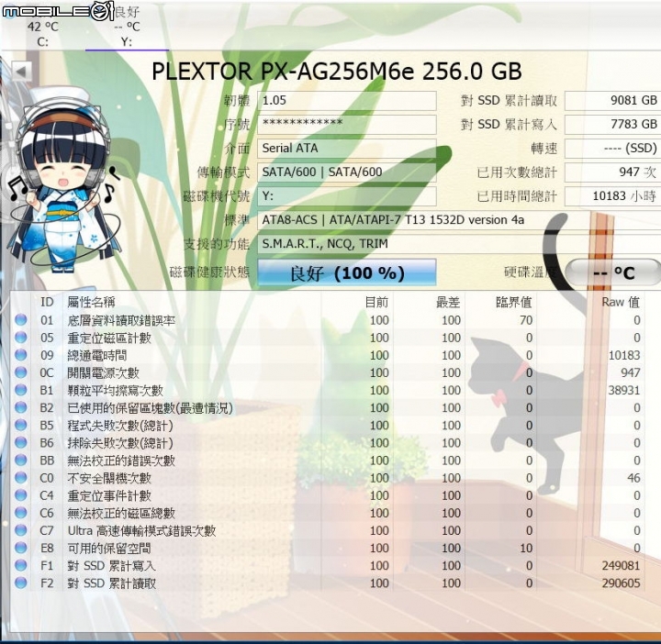Viewport: 661px width, 644px height.
Task: Click the interface field Serial ATA
Action: (x=346, y=149)
